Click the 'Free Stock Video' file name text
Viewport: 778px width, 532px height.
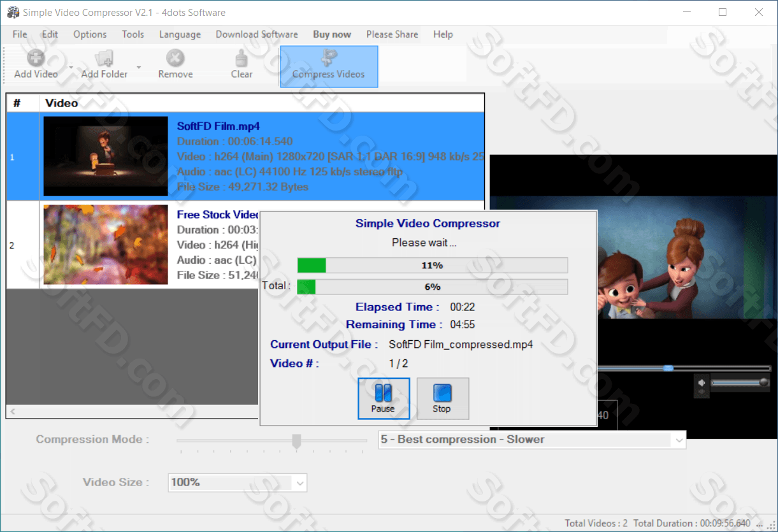218,215
